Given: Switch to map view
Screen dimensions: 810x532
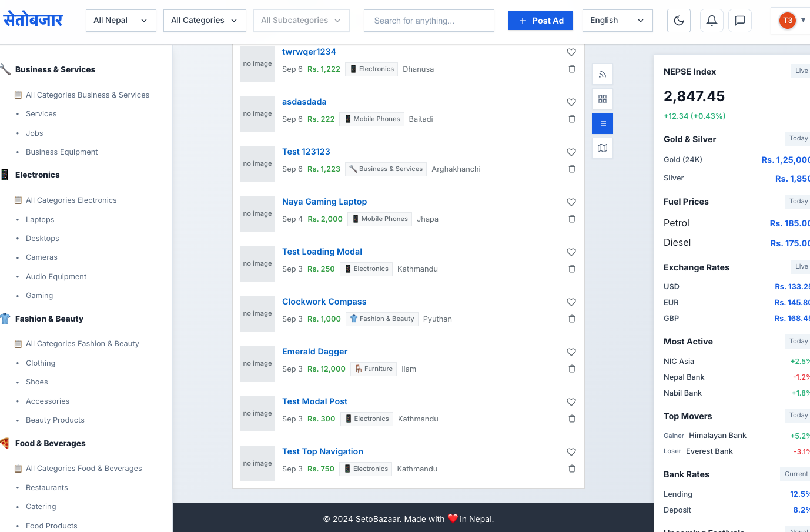Looking at the screenshot, I should (x=603, y=148).
